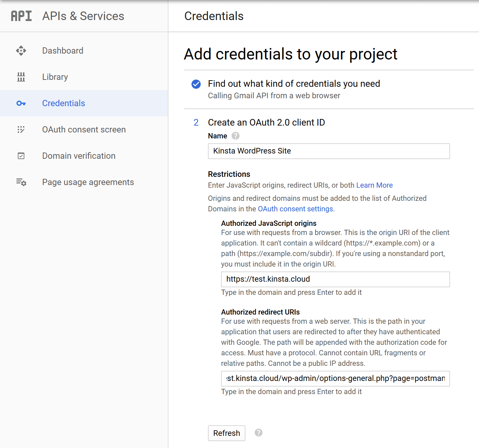Focus the Authorized JavaScript origins field

[x=335, y=279]
